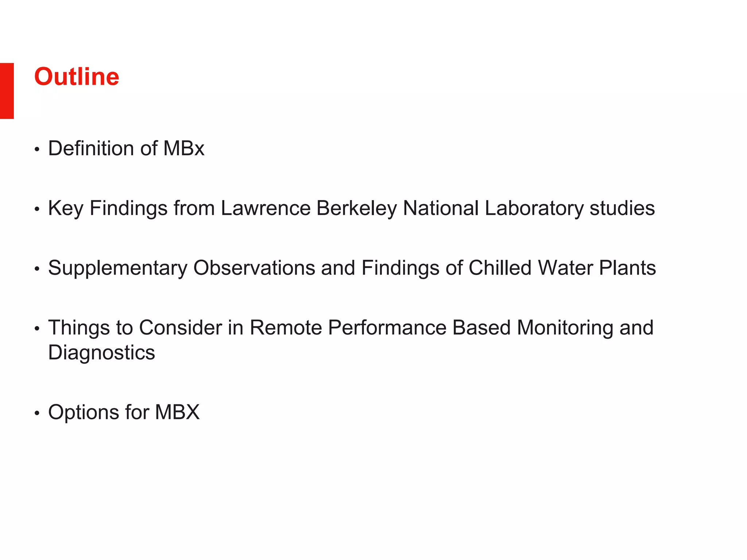Click the bullet dot before Supplementary Observations
The width and height of the screenshot is (747, 560).
click(x=36, y=269)
